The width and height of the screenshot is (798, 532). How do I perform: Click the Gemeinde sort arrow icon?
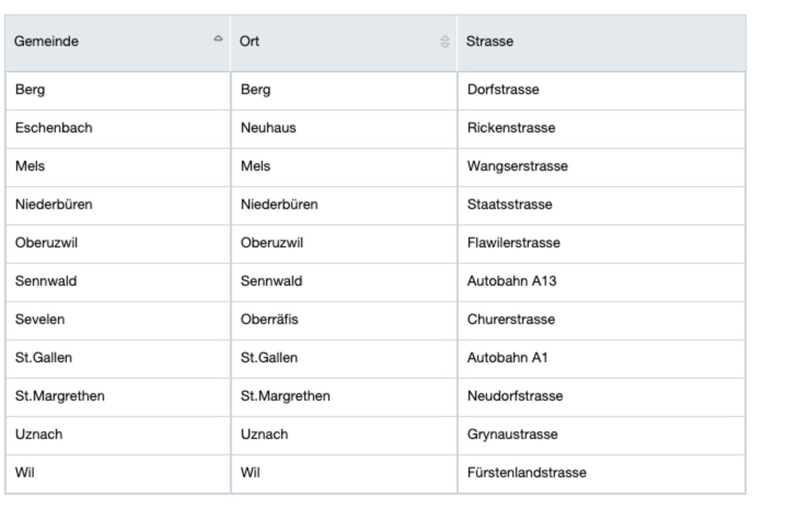point(218,39)
